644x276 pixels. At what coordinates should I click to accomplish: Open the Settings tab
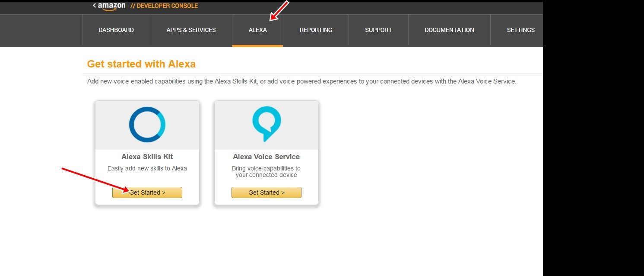point(520,30)
